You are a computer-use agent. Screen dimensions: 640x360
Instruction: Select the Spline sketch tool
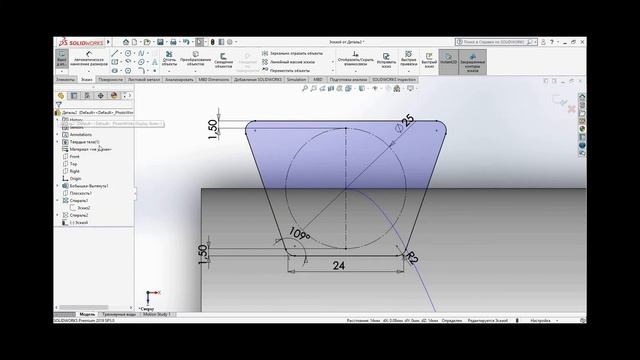click(x=141, y=53)
